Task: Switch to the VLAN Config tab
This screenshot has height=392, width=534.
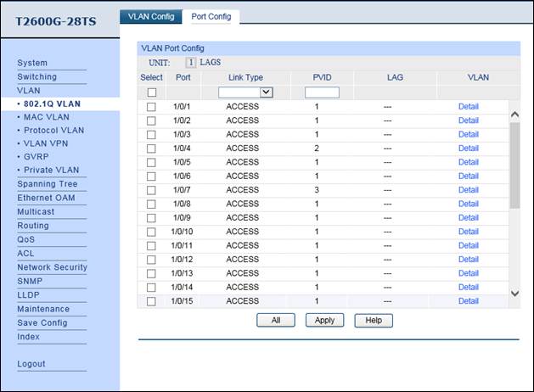Action: tap(150, 16)
